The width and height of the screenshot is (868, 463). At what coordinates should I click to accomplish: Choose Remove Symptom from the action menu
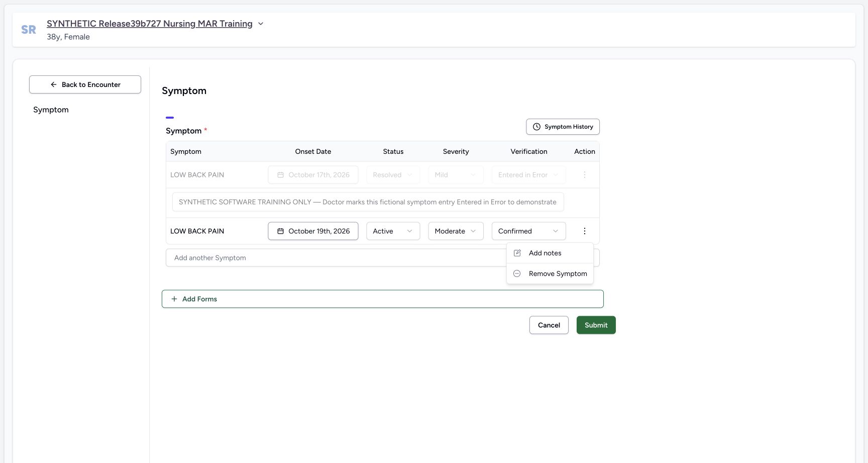(x=550, y=274)
